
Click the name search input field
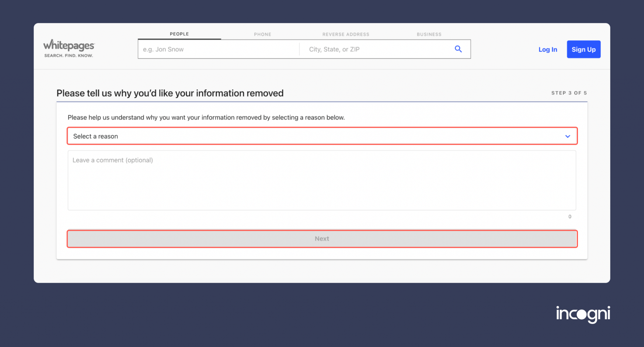pos(218,49)
